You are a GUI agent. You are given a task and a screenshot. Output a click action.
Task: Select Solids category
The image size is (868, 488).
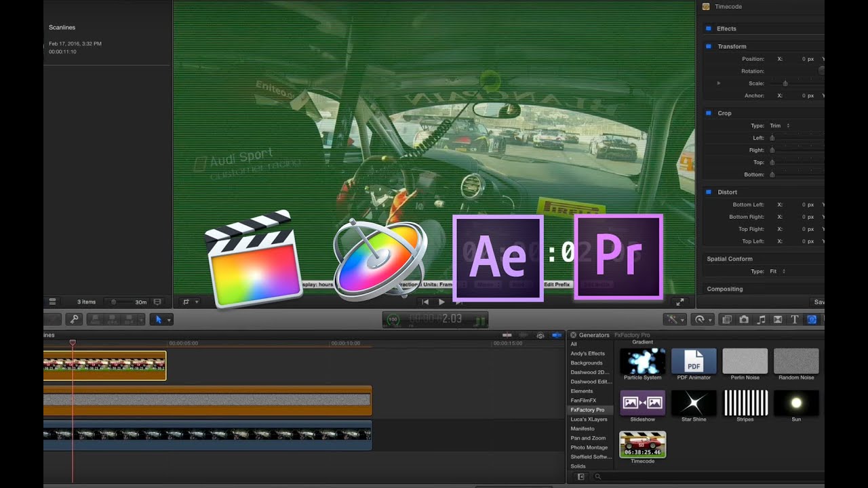578,466
